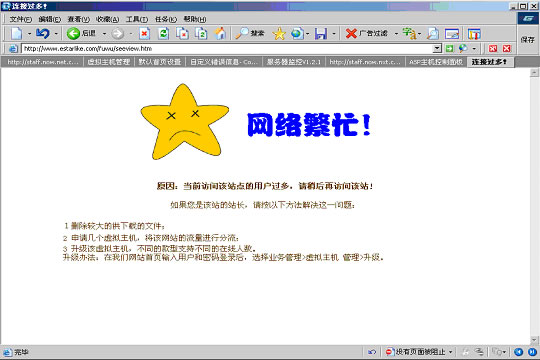Go to the home page via house icon
The image size is (540, 360).
coord(220,33)
